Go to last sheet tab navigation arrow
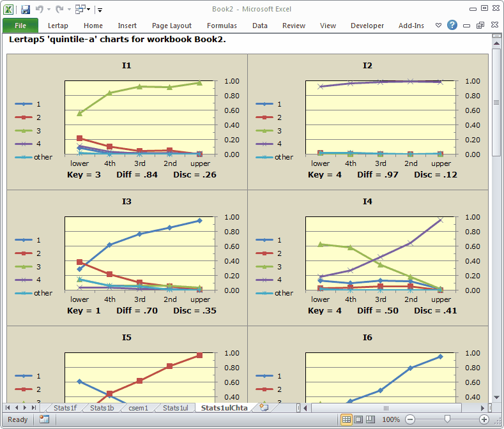 (33, 407)
